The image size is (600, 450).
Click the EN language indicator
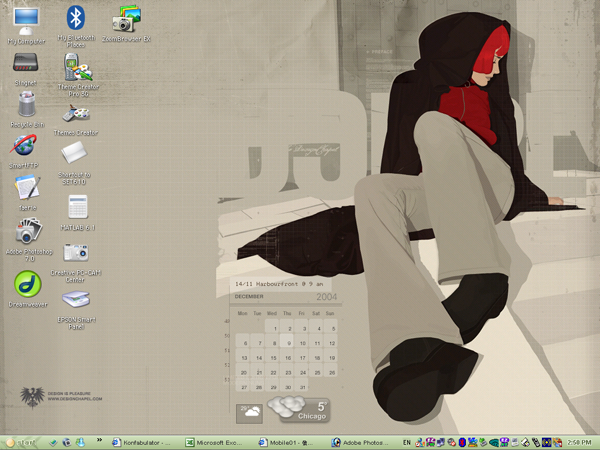[407, 443]
